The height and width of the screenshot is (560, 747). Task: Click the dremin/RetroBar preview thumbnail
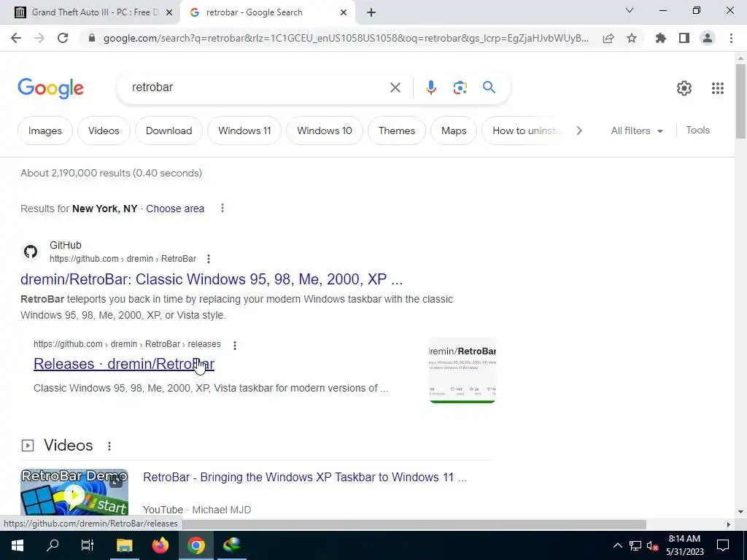coord(462,370)
